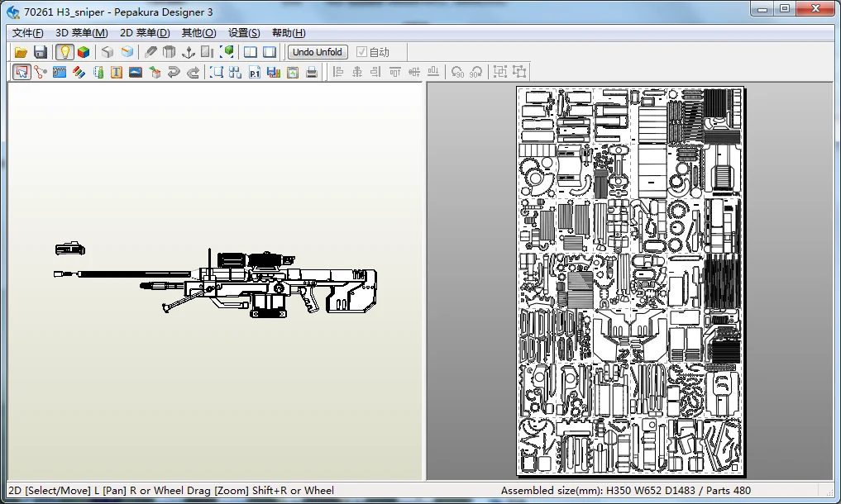Click the printer icon to print

click(312, 73)
